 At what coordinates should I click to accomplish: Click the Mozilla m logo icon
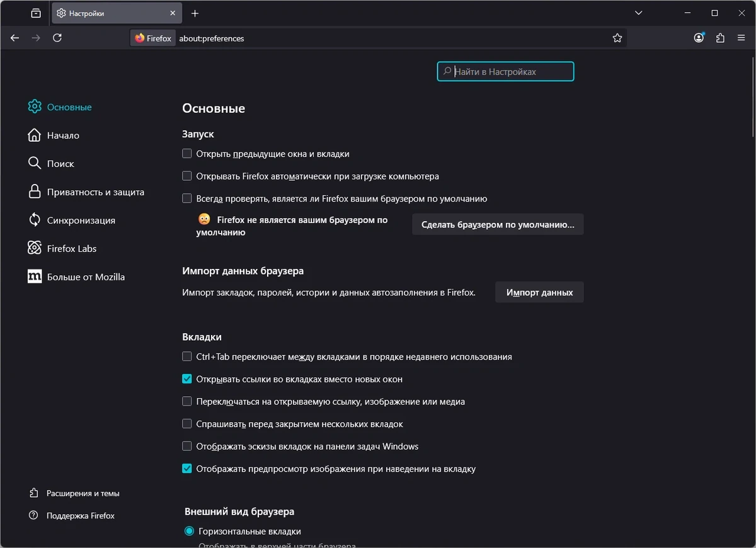tap(35, 277)
